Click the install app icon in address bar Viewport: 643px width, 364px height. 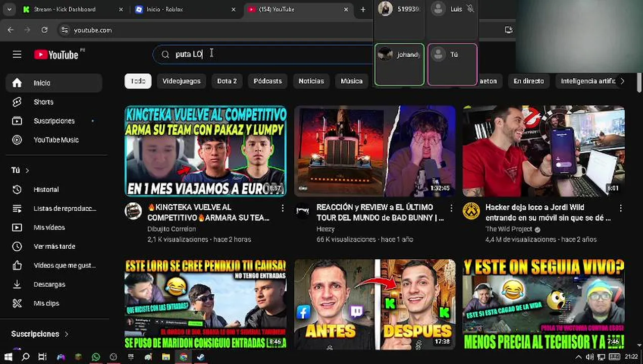tap(509, 30)
